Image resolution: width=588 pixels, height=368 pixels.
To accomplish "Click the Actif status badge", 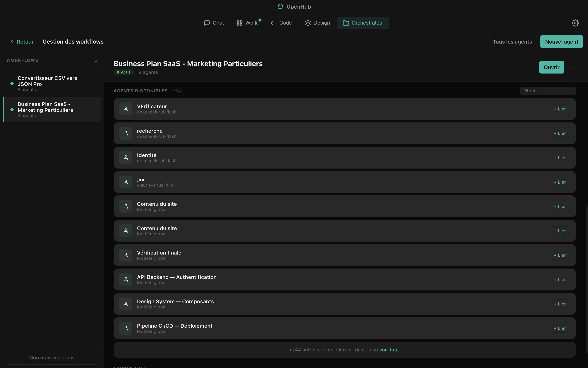I will tap(123, 72).
